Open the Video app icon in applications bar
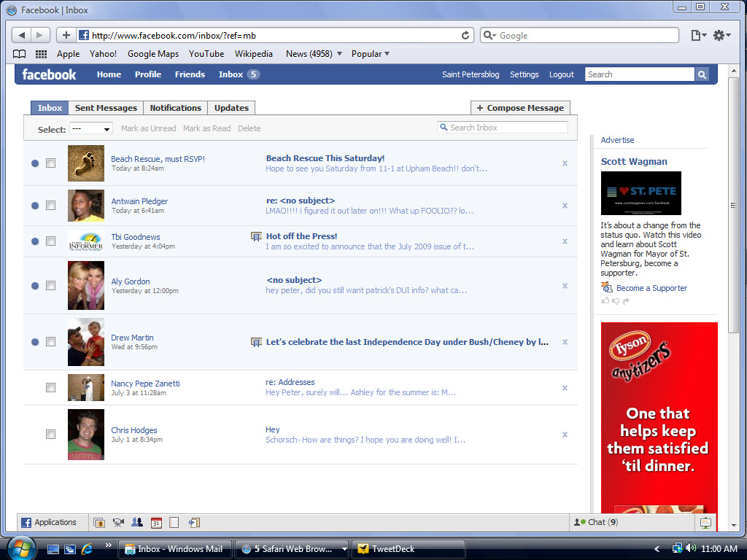This screenshot has width=747, height=560. [118, 522]
